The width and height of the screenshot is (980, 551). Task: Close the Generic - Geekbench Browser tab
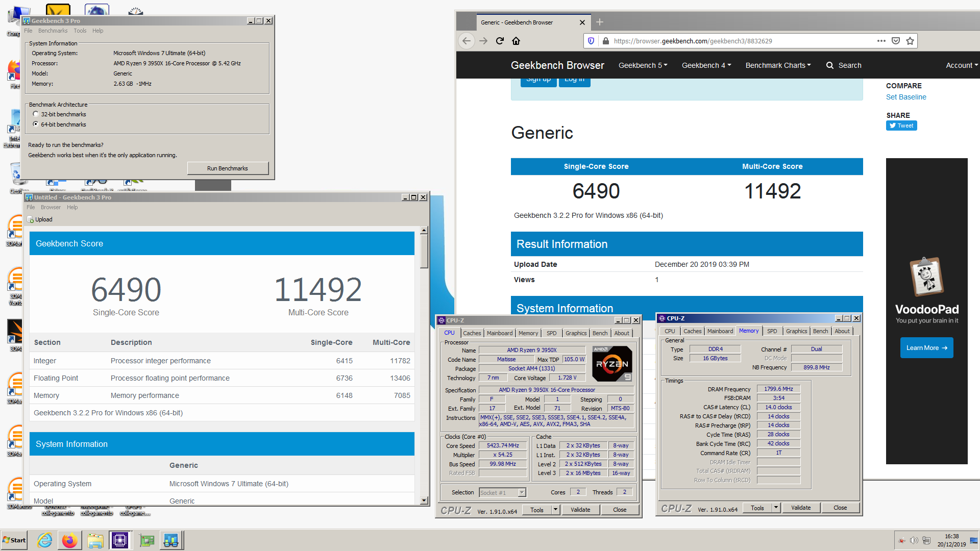582,22
